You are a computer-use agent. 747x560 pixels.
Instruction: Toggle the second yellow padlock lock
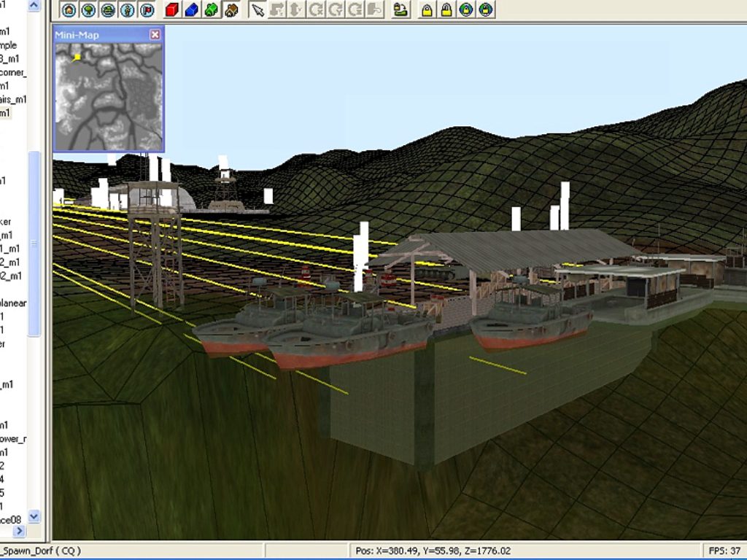click(x=446, y=9)
